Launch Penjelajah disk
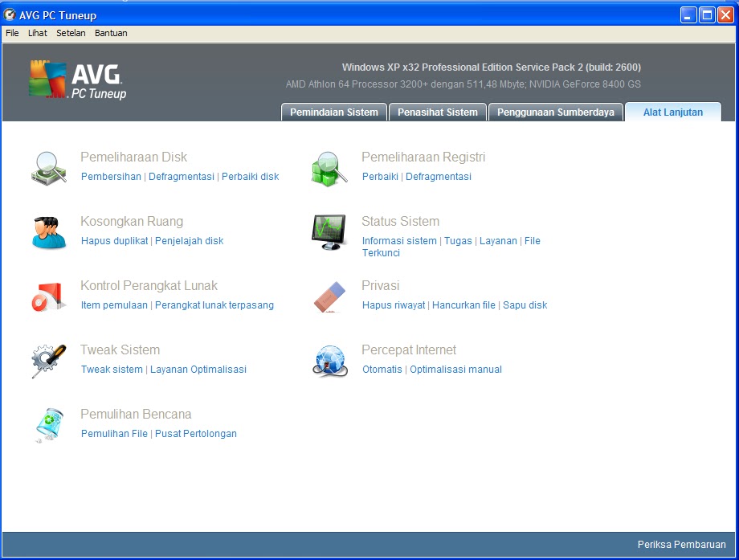This screenshot has height=560, width=739. pos(190,241)
